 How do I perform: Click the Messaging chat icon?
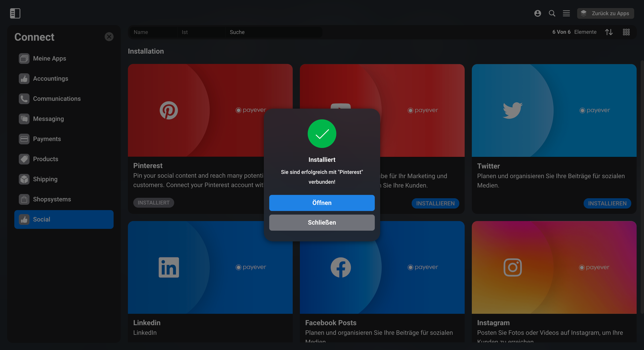pos(24,119)
